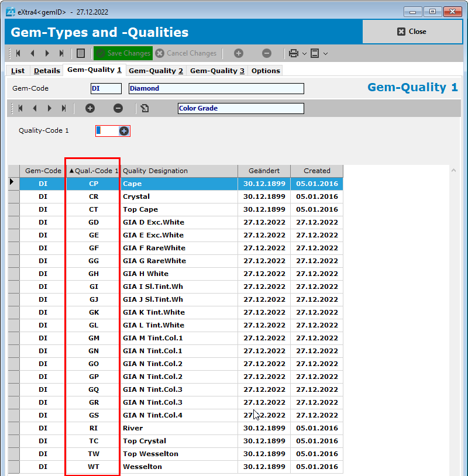Open the Options tab
Image resolution: width=468 pixels, height=476 pixels.
coord(266,71)
